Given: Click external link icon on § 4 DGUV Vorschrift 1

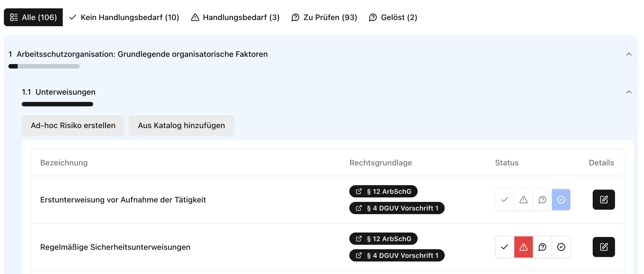Looking at the screenshot, I should point(359,208).
